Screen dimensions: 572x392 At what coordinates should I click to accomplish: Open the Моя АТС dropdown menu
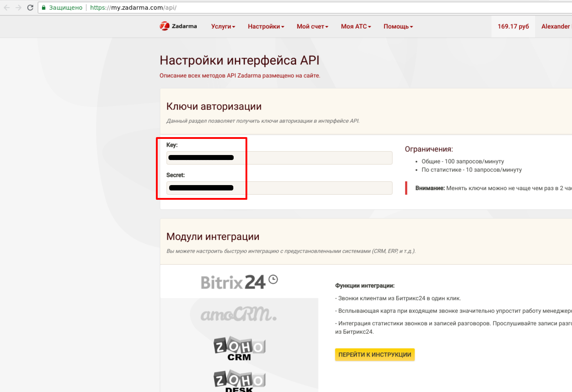click(356, 26)
